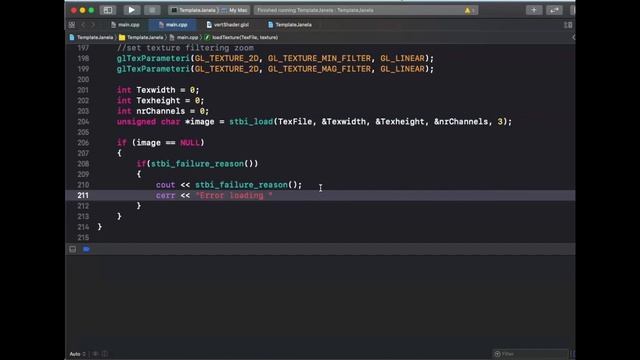Click the NULL keyword on line 206

tap(190, 143)
